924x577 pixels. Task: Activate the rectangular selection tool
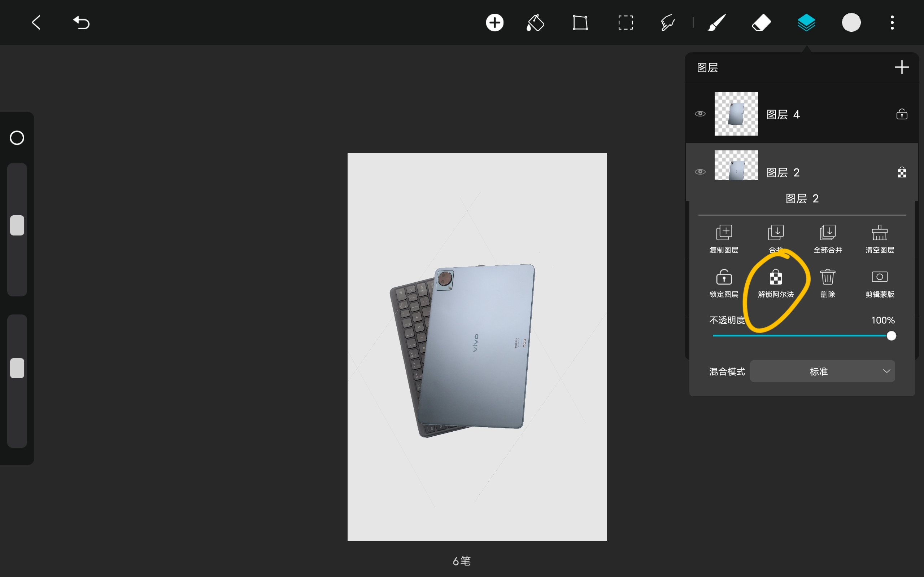click(625, 23)
